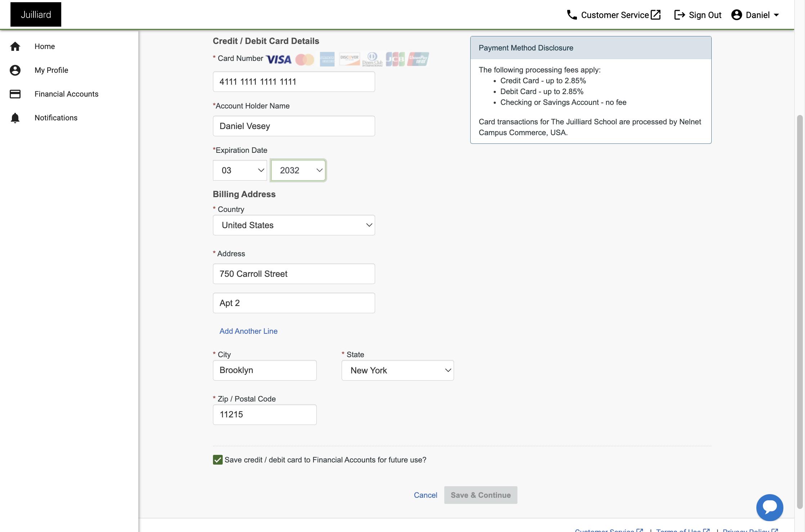This screenshot has width=805, height=532.
Task: Click the Customer Service phone icon
Action: point(572,15)
